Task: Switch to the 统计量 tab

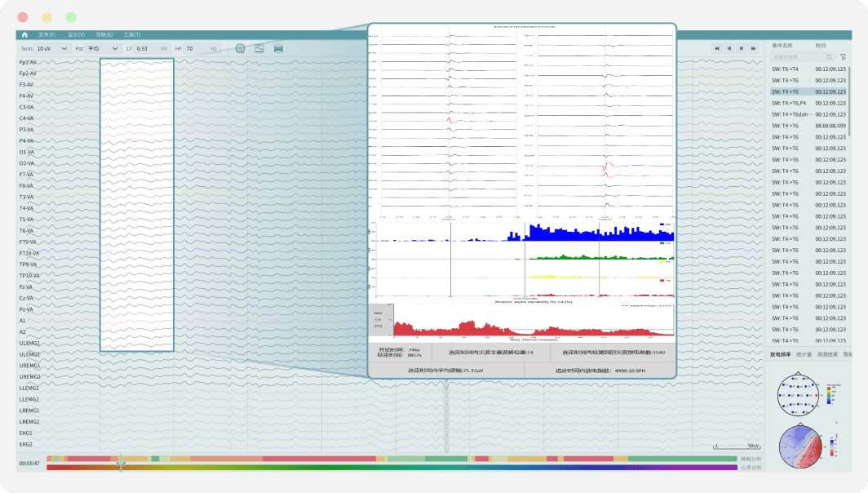Action: click(804, 354)
